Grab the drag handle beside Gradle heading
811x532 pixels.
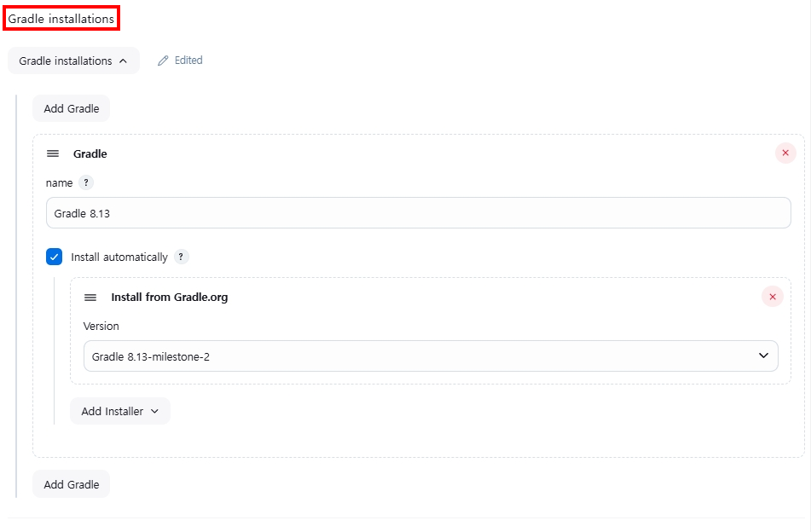coord(53,153)
